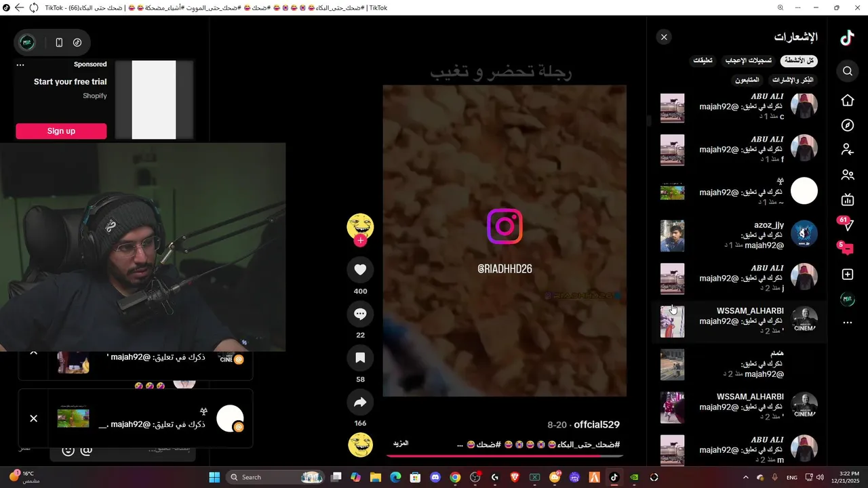Click the zoom magnifier in the title bar

click(x=781, y=7)
